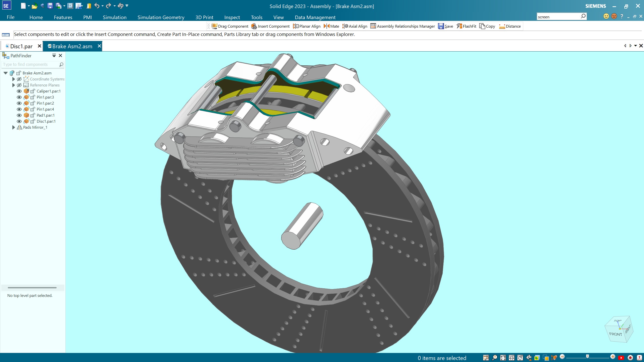Click the zoom out minus button
The image size is (644, 362).
tap(562, 356)
